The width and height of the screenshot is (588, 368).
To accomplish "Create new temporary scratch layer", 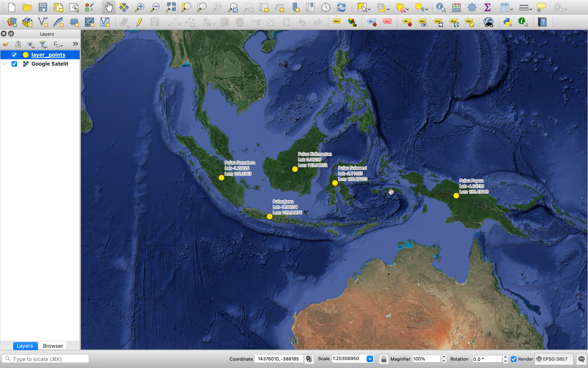I will pyautogui.click(x=74, y=22).
